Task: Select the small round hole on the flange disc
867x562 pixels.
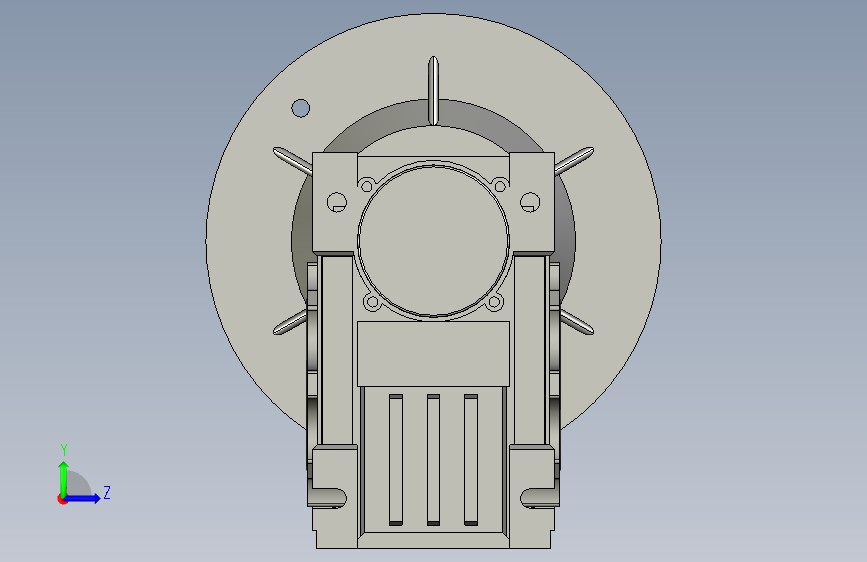Action: 301,108
